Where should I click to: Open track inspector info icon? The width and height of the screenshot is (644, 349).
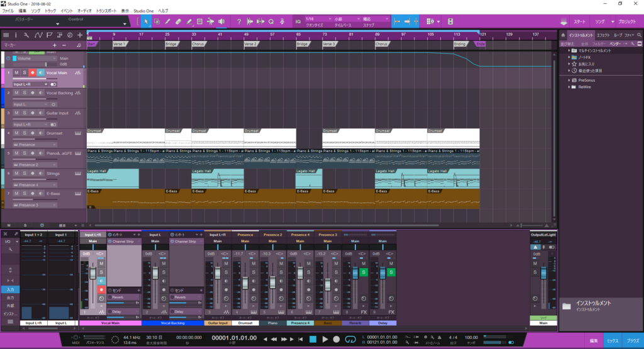16,35
